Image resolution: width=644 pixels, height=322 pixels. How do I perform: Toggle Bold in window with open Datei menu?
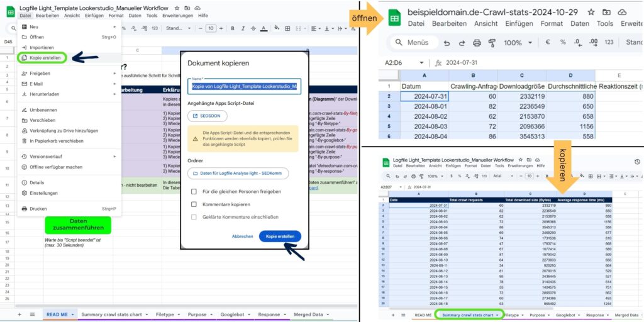(x=233, y=28)
